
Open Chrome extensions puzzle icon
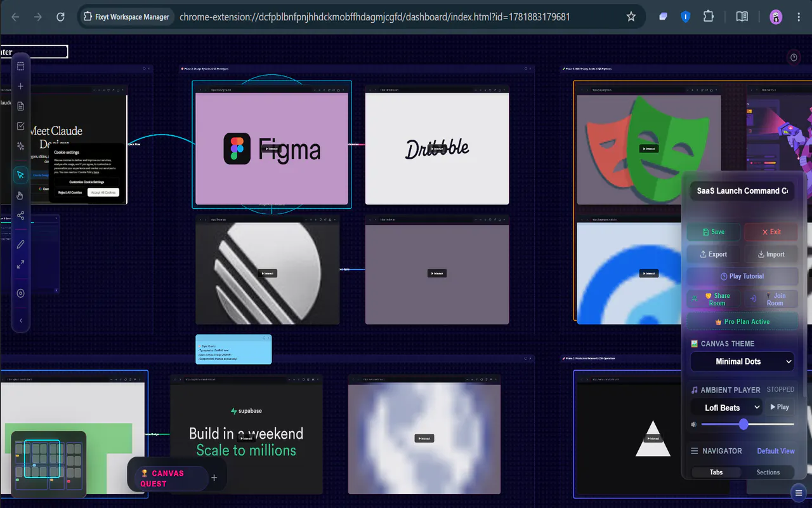709,17
